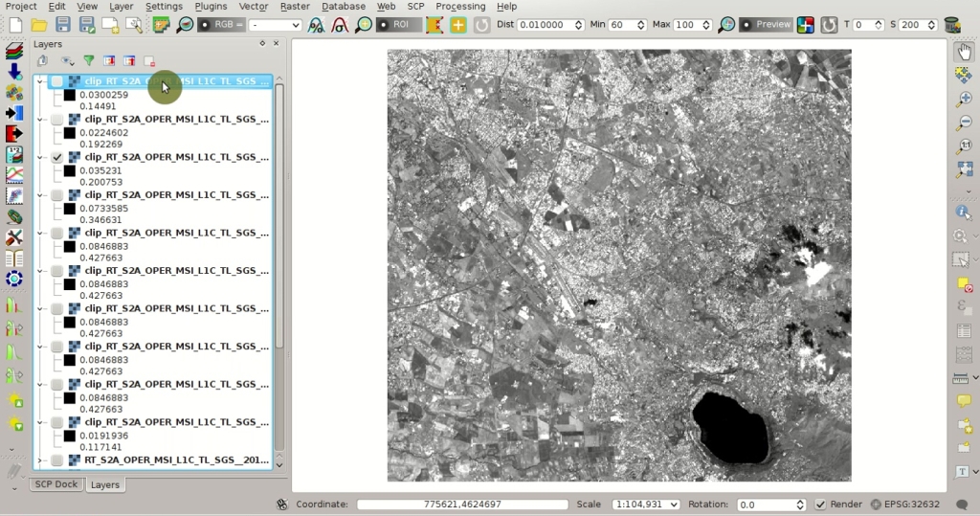Collapse the selected top layer with value 0.0300259
Viewport: 980px width, 516px height.
(40, 81)
